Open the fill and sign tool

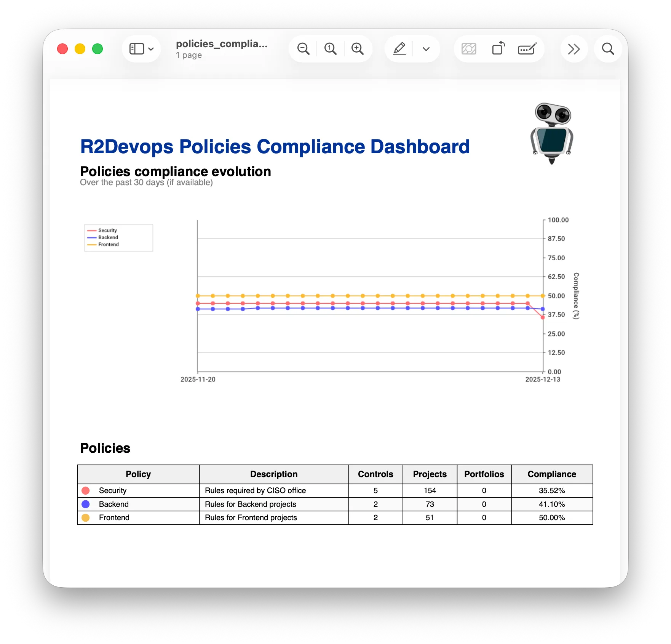(527, 48)
